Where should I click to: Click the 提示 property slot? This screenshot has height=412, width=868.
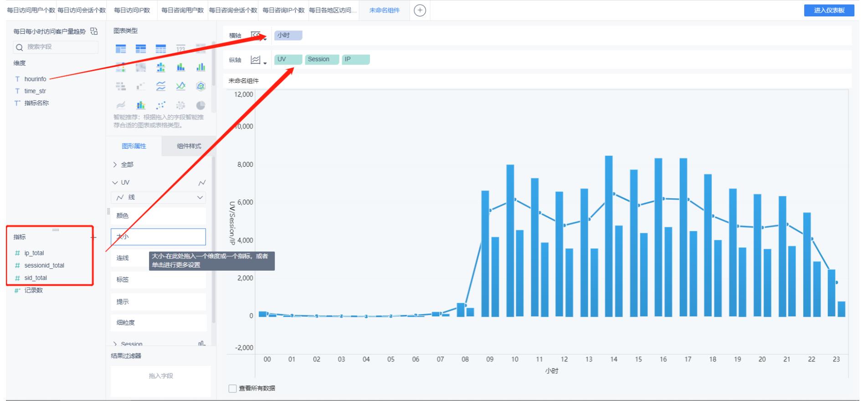click(x=158, y=302)
